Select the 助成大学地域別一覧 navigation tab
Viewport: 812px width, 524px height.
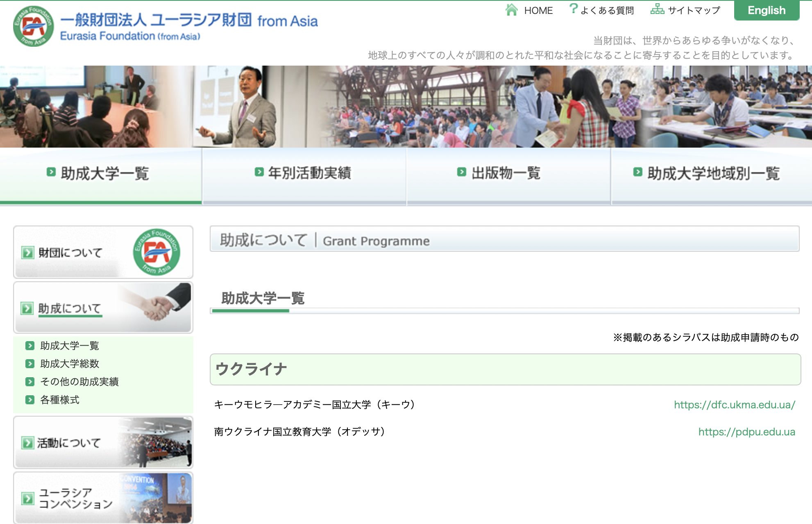(x=712, y=175)
